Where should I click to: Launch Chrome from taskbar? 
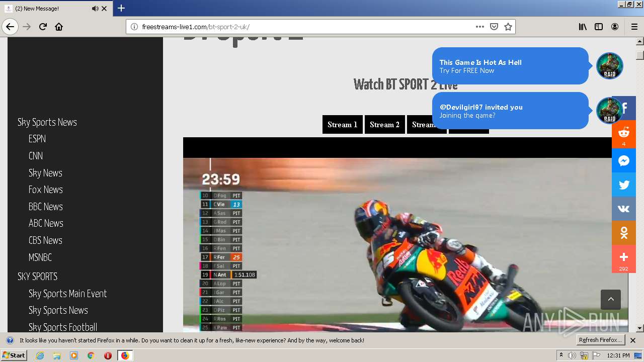[x=91, y=355]
